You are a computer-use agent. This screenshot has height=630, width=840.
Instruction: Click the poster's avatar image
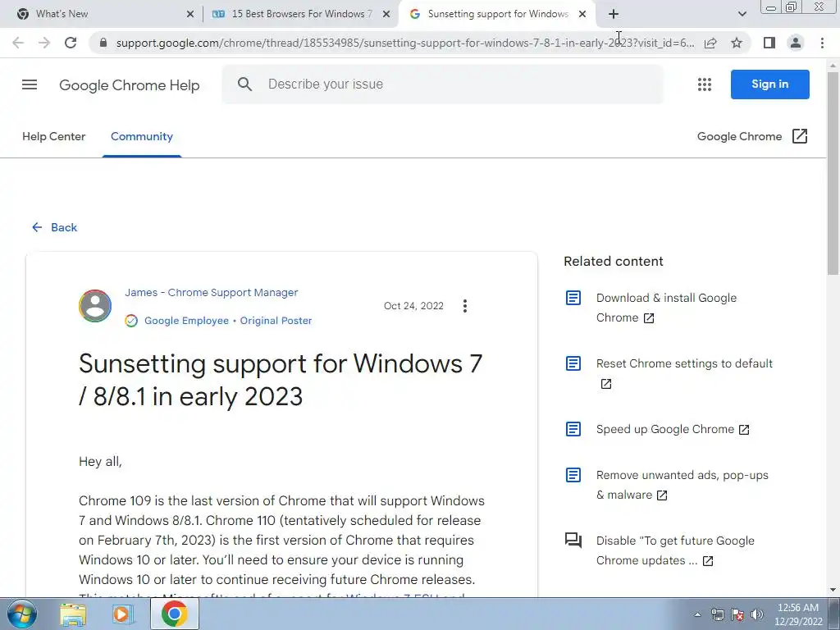coord(95,306)
